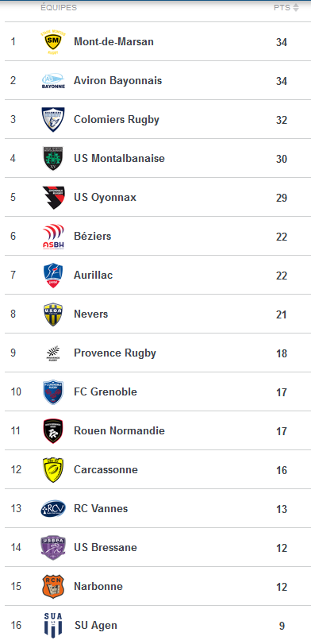Image resolution: width=311 pixels, height=644 pixels.
Task: Click the US Oyonnax logo
Action: (53, 198)
